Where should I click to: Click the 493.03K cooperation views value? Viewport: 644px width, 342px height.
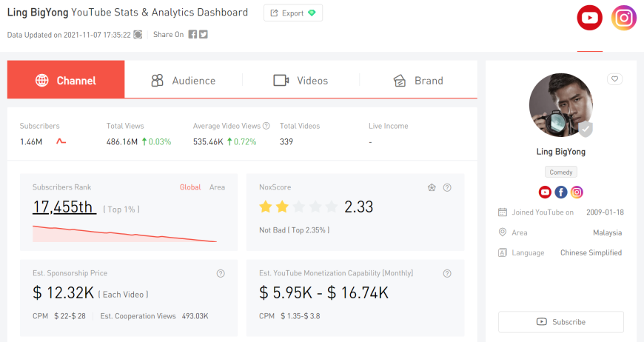point(195,316)
